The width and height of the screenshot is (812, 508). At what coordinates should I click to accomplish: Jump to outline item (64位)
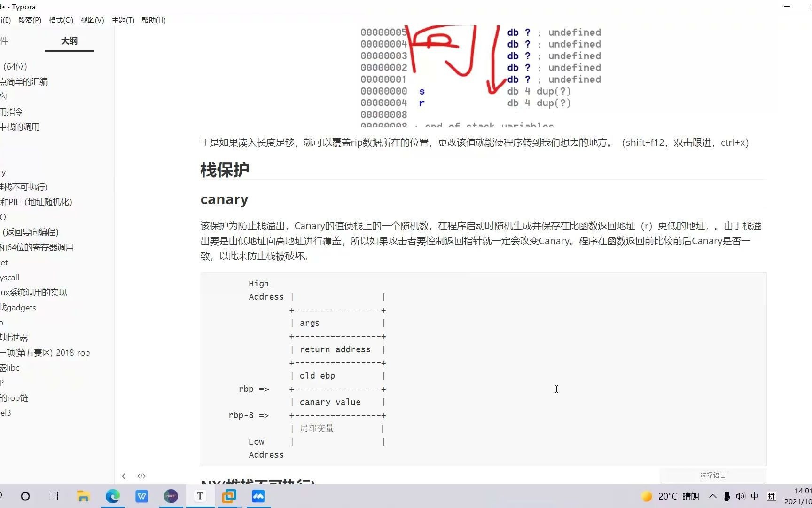pyautogui.click(x=14, y=67)
